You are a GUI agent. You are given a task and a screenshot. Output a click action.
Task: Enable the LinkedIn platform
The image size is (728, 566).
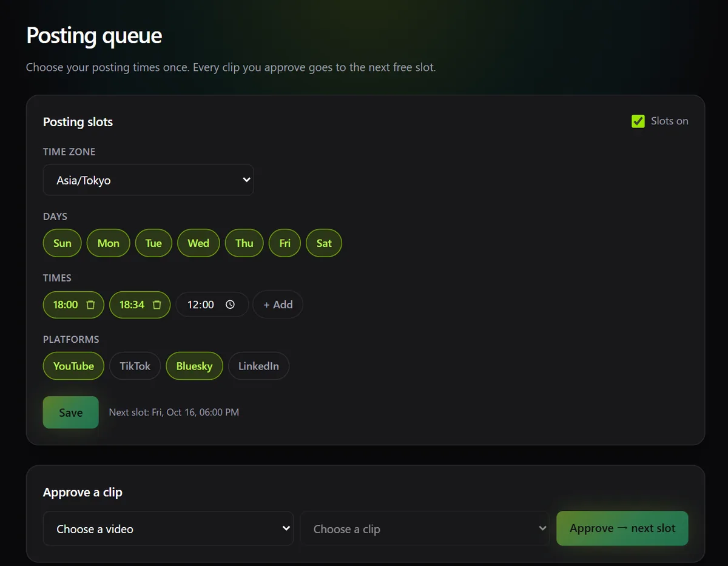[x=258, y=366]
